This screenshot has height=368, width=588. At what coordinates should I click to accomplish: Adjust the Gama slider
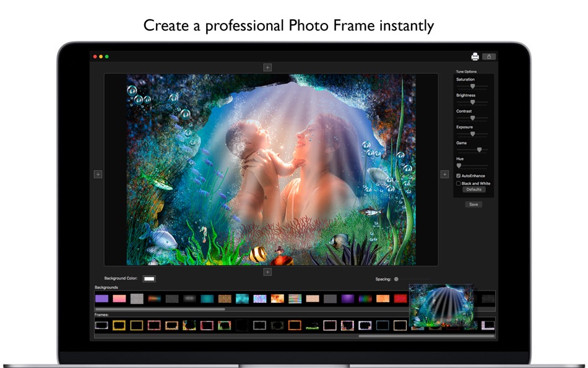(472, 150)
